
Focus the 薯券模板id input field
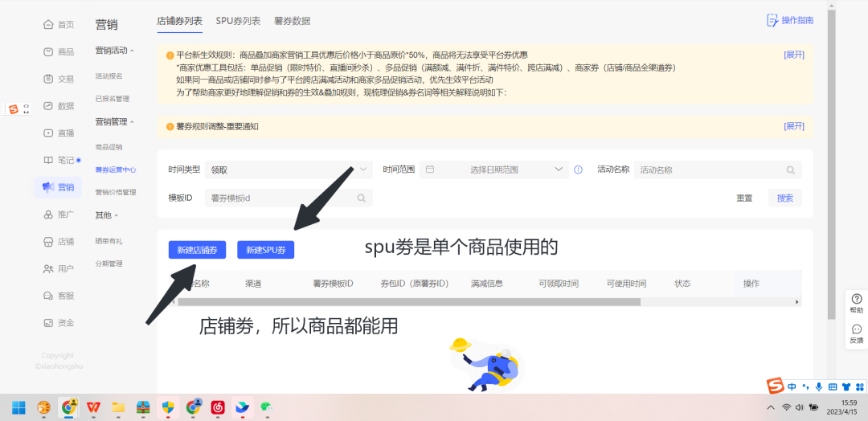point(289,198)
